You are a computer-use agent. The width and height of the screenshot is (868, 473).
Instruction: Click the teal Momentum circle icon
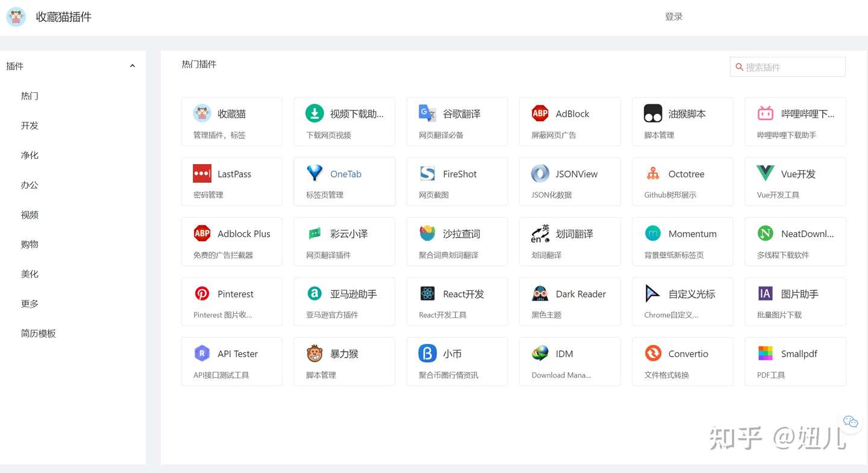[x=653, y=233]
